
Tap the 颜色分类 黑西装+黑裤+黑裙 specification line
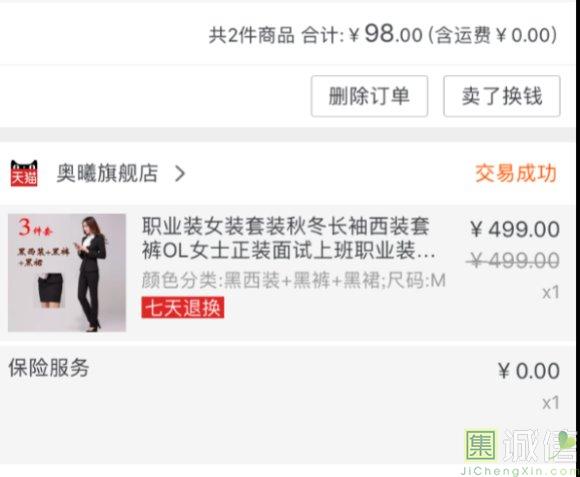tap(294, 280)
